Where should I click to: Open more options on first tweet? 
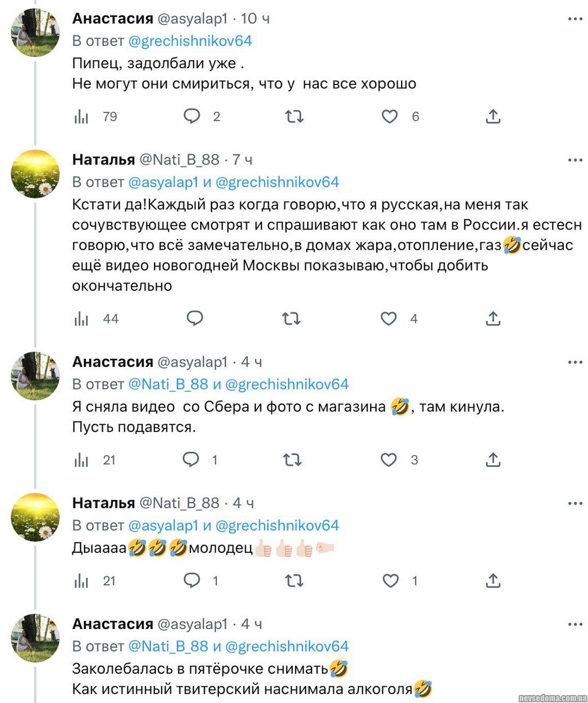pos(575,19)
